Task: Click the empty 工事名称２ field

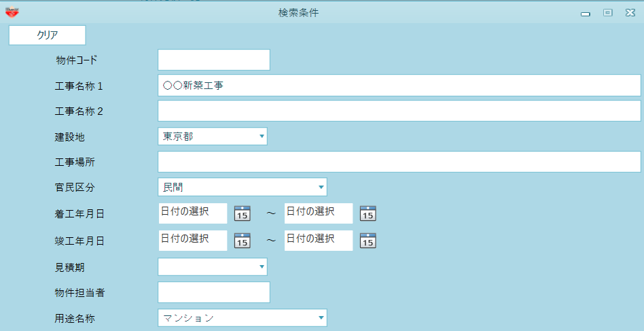Action: [399, 111]
